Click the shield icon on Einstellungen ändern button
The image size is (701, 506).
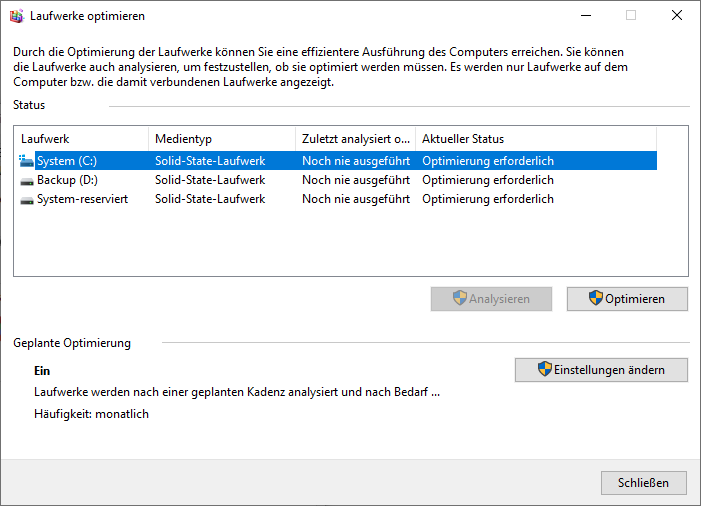coord(545,369)
